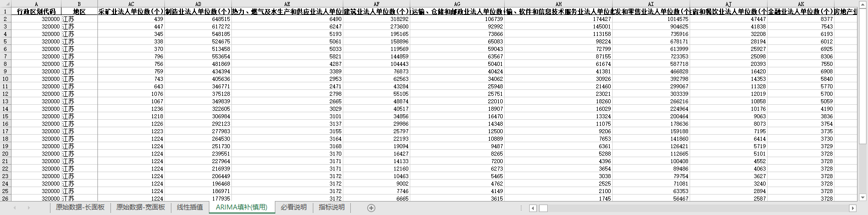The height and width of the screenshot is (215, 868).
Task: Click cell value 2471 in column AE
Action: pyautogui.click(x=287, y=86)
